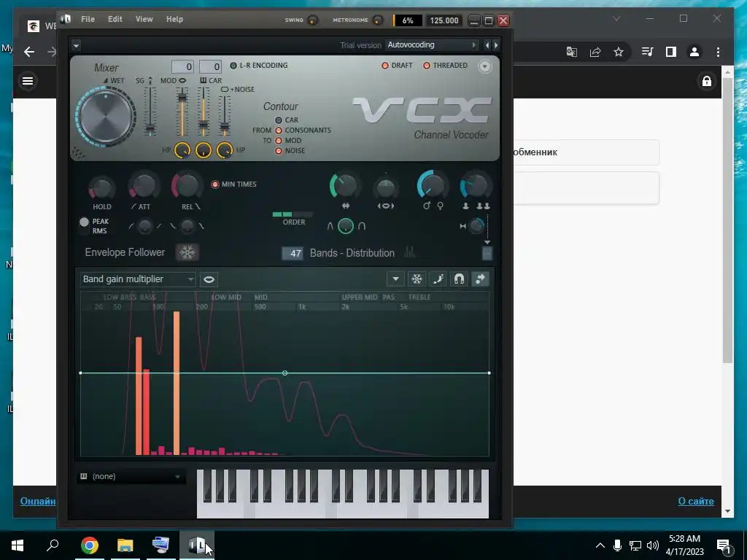Viewport: 747px width, 560px height.
Task: Click the CAR yellow filter knob
Action: (x=204, y=150)
